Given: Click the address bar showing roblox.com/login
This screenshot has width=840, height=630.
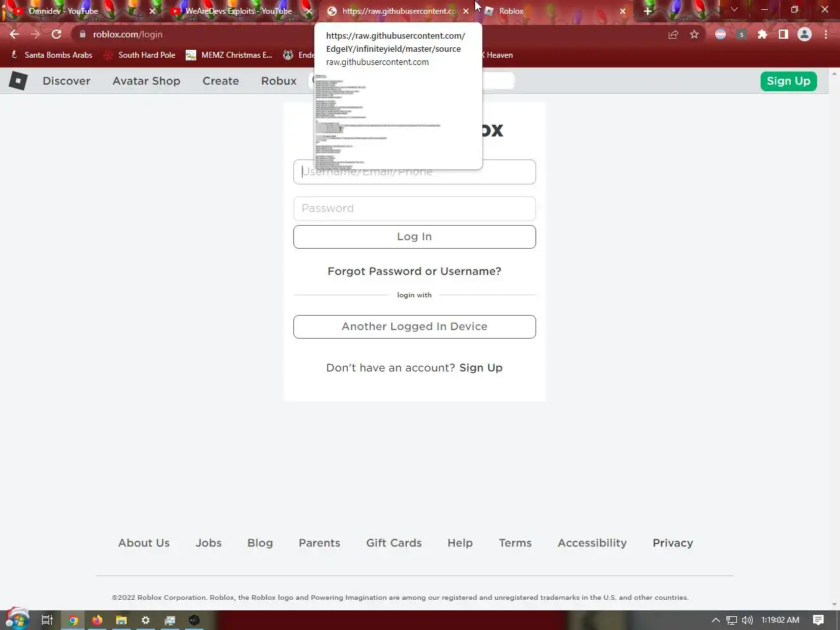Looking at the screenshot, I should click(x=367, y=34).
